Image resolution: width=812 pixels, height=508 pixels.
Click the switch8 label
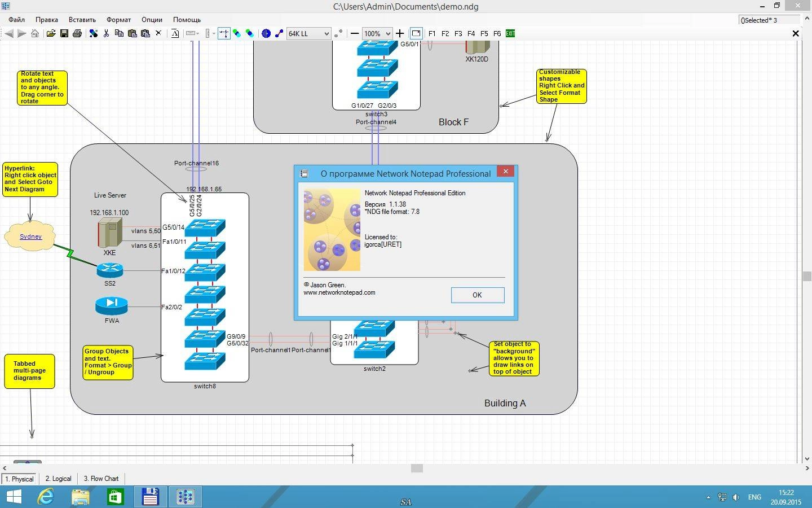(x=205, y=386)
